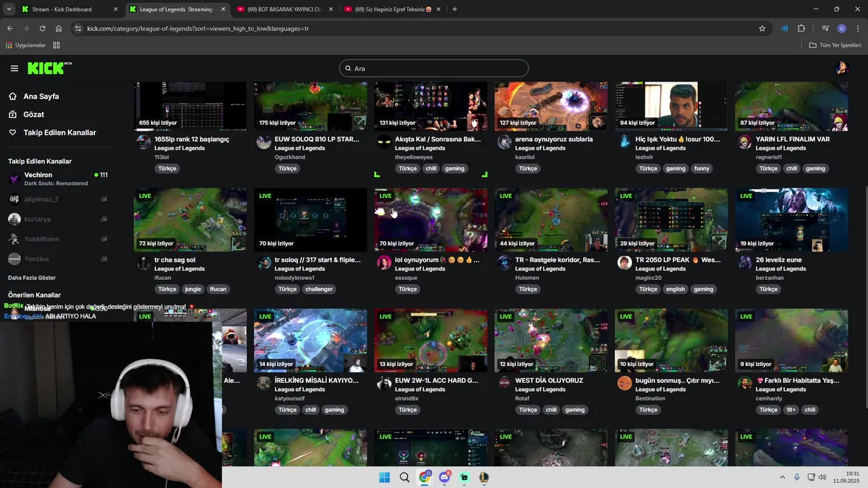Open Windows Start menu
The height and width of the screenshot is (488, 868).
384,477
